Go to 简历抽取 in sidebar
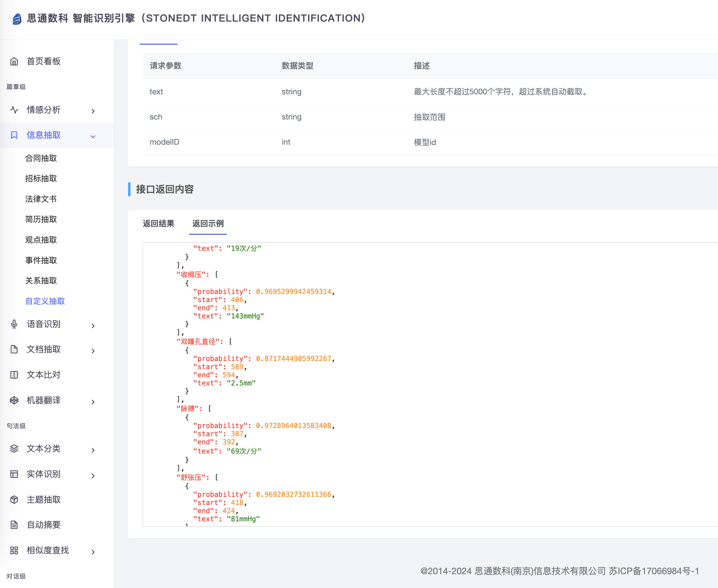This screenshot has width=718, height=588. [41, 219]
